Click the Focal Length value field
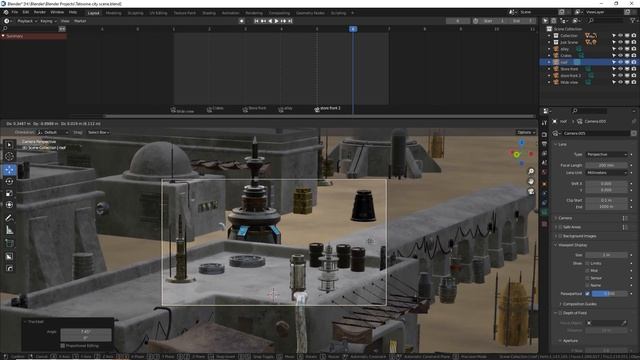 click(x=606, y=165)
